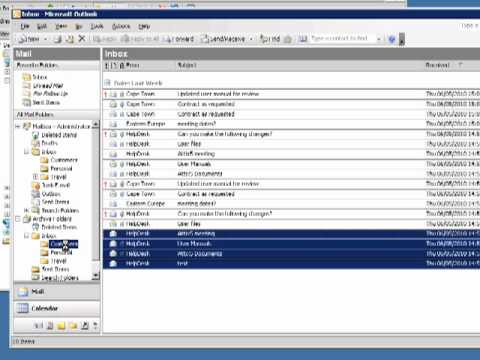Click the Move to Folder toolbar icon
Image resolution: width=480 pixels, height=360 pixels.
69,39
